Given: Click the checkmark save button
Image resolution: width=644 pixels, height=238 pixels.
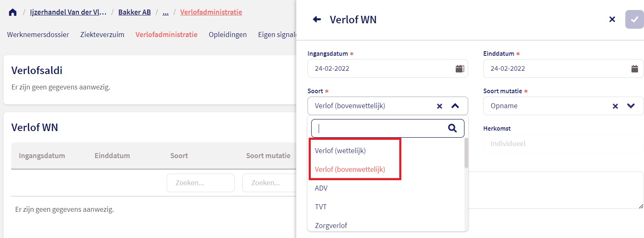Looking at the screenshot, I should (x=634, y=20).
